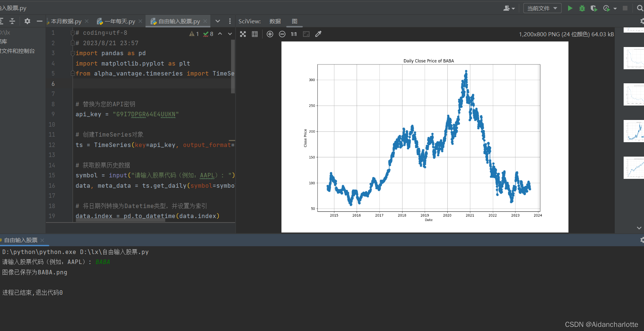
Task: Go to next highlighted problem
Action: [230, 34]
